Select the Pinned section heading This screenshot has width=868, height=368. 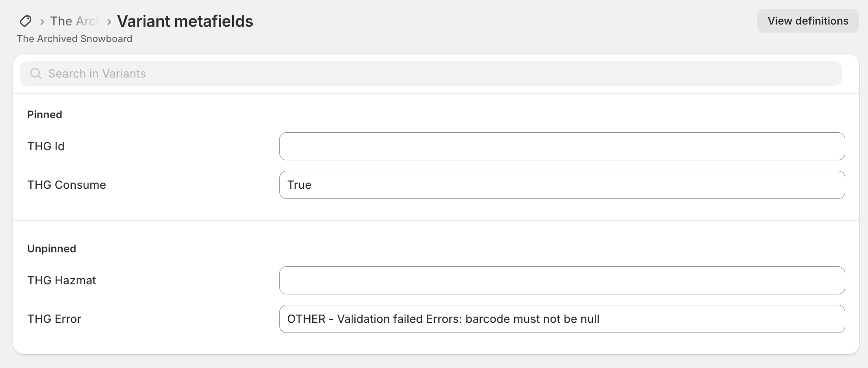[45, 115]
